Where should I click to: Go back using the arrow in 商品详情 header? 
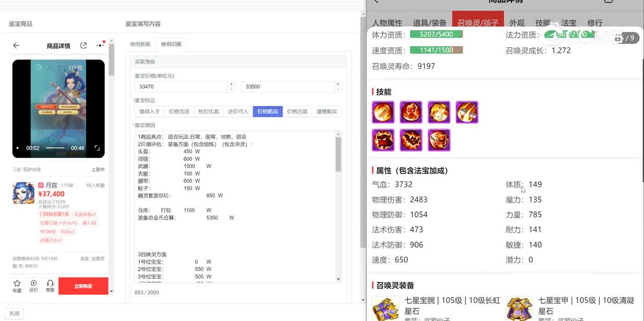click(x=16, y=45)
